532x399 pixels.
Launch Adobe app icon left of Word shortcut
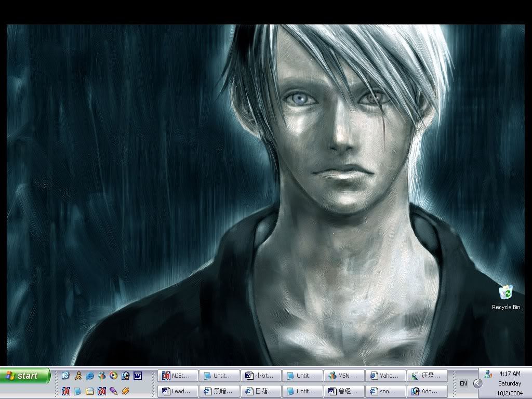(126, 376)
